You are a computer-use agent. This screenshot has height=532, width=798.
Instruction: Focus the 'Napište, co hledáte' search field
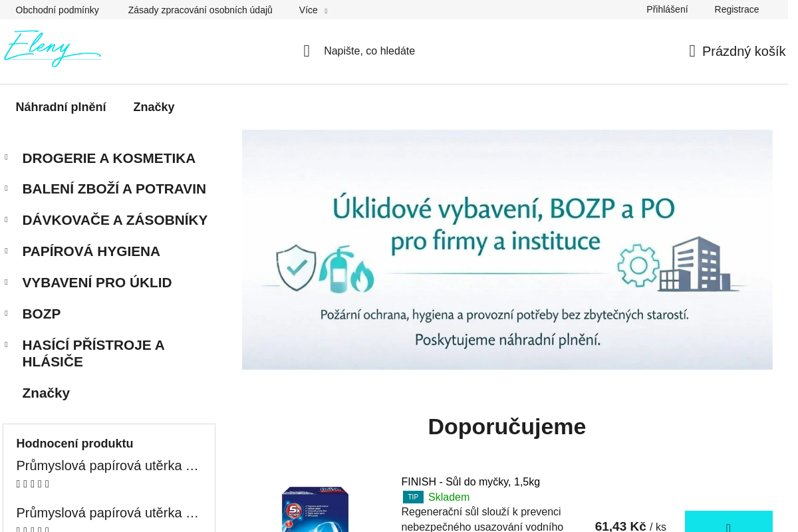click(369, 51)
